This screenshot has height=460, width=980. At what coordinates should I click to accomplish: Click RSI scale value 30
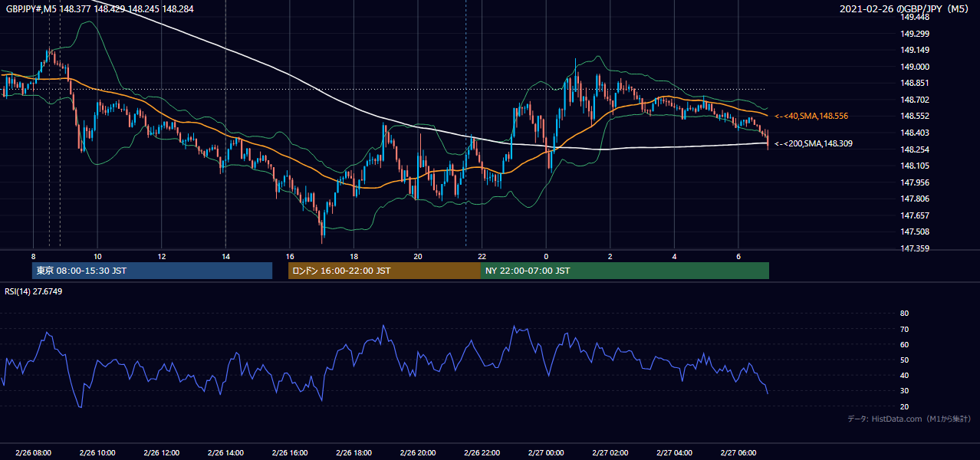[x=904, y=391]
